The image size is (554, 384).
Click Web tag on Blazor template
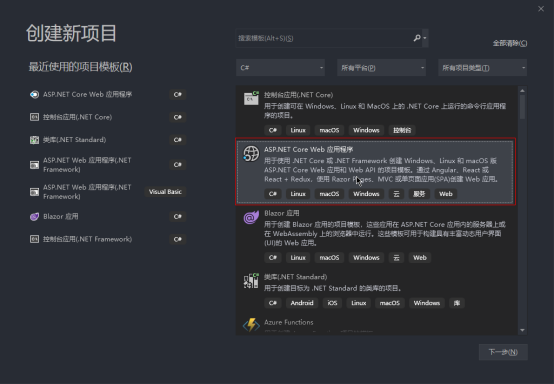pos(420,258)
